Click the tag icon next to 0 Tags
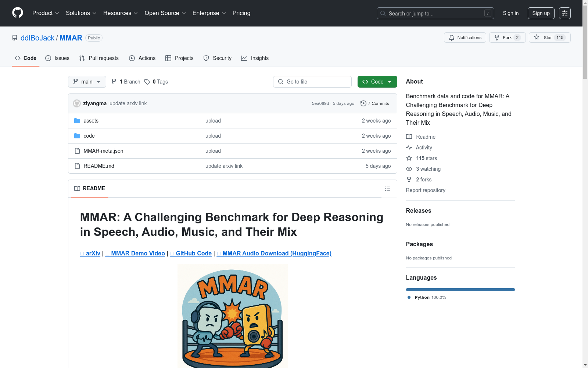The width and height of the screenshot is (588, 368). [147, 82]
